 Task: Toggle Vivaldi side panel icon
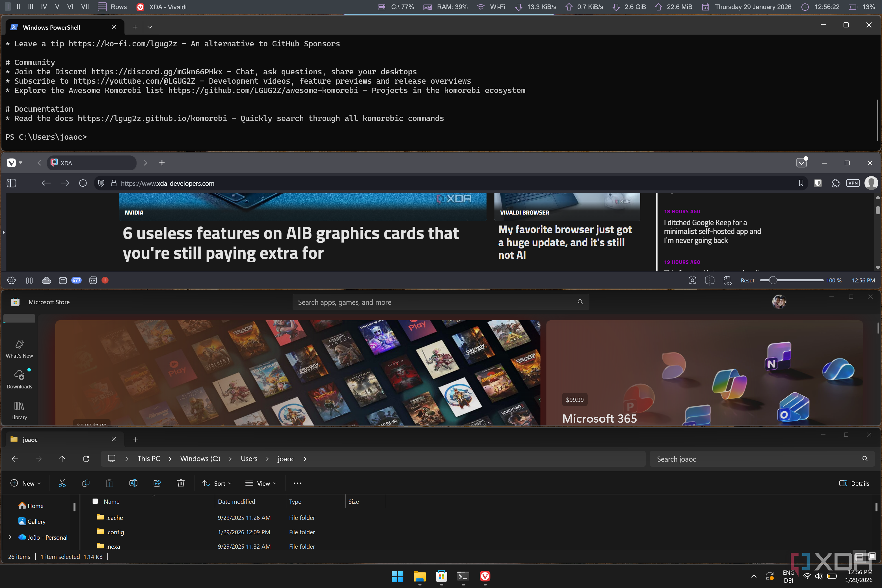[x=11, y=183]
